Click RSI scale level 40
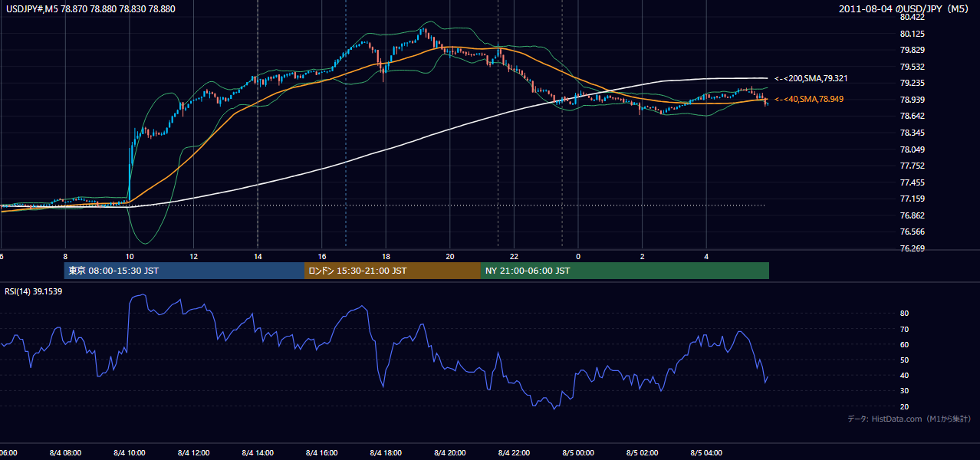Image resolution: width=980 pixels, height=460 pixels. tap(905, 376)
